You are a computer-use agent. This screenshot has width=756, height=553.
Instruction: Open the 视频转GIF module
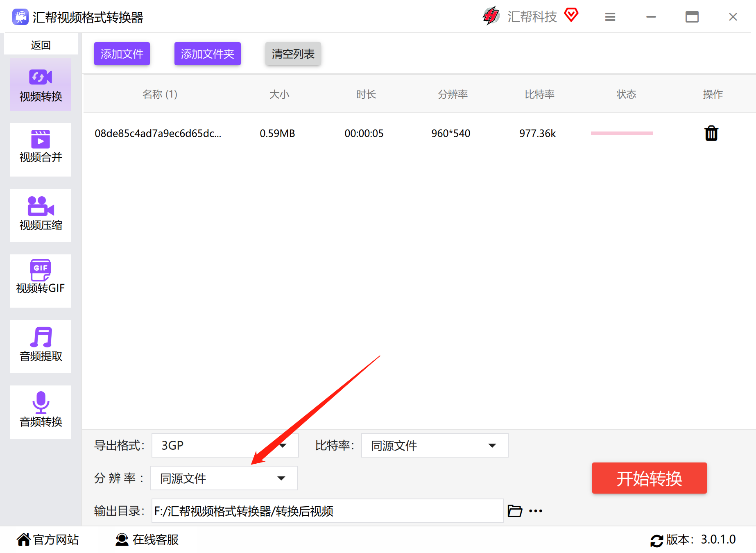41,281
